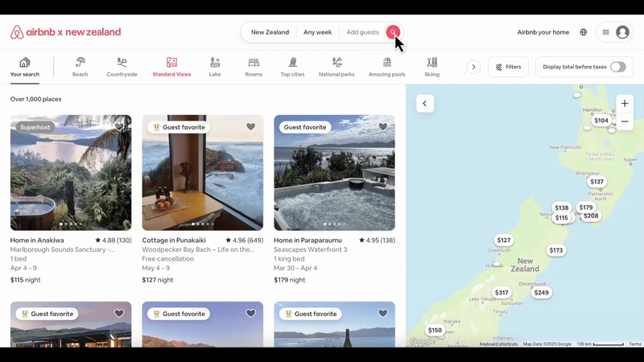Click the $179 map price marker
Screen dimensions: 644x362
(x=586, y=208)
